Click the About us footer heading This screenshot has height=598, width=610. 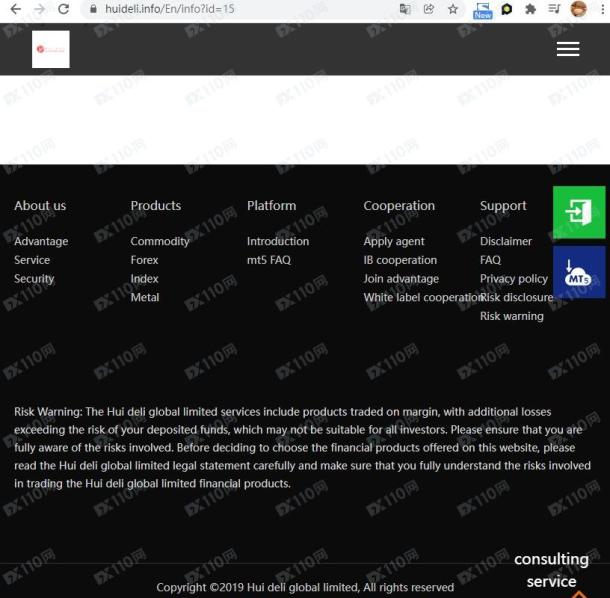tap(40, 205)
